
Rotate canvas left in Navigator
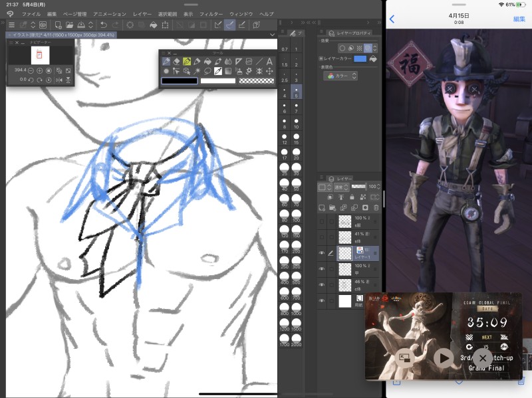(31, 80)
